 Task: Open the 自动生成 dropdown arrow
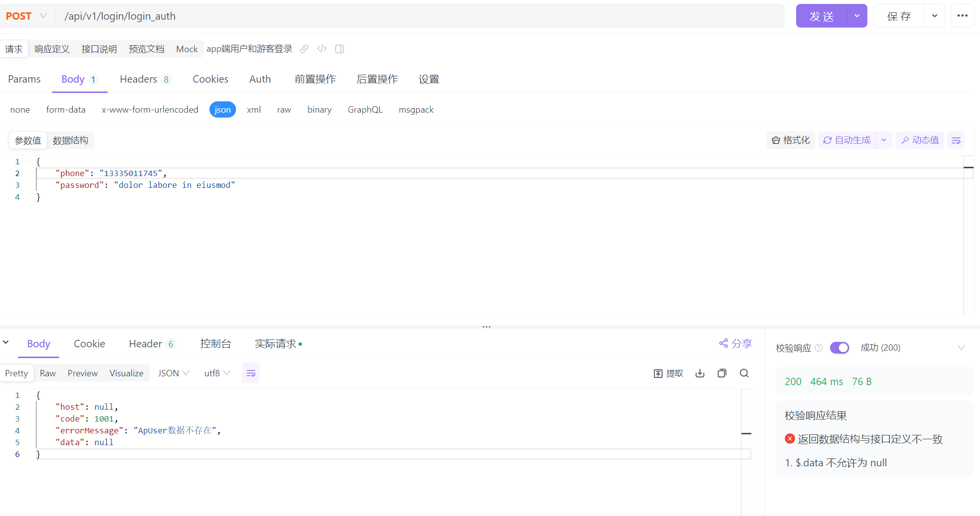click(x=884, y=140)
